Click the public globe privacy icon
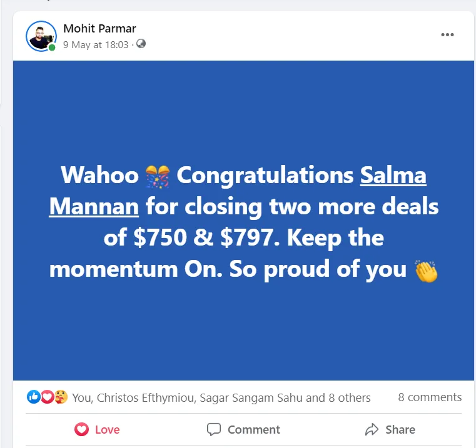Screen dimensions: 476x448 coord(141,44)
